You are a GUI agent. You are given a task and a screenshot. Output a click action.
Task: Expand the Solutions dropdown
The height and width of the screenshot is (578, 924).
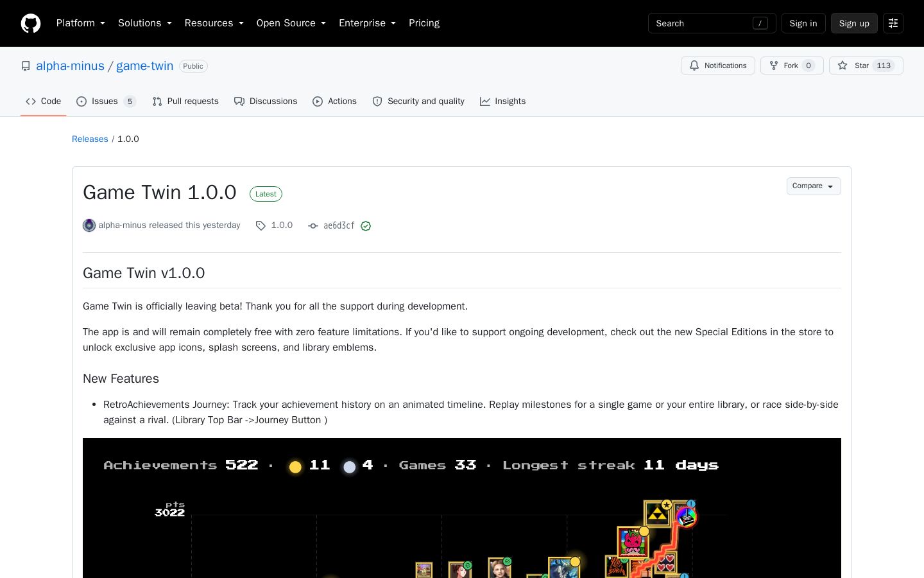tap(145, 23)
